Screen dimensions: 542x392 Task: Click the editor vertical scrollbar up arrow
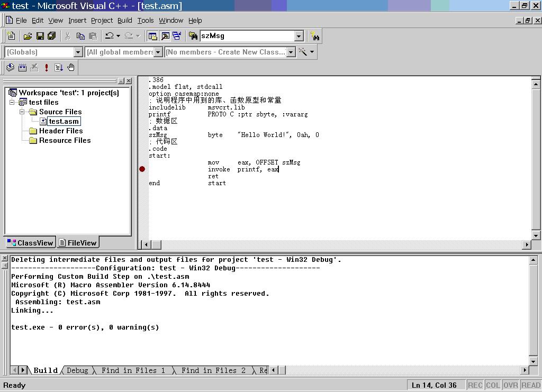536,84
